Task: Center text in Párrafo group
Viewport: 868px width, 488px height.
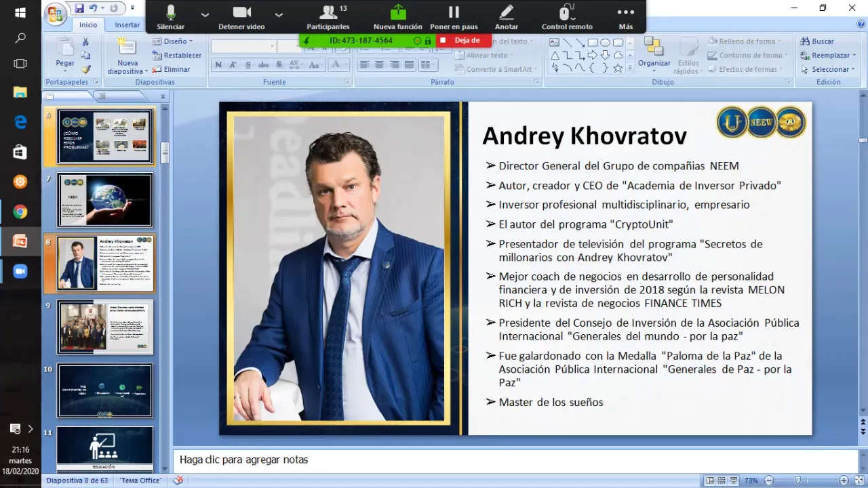Action: click(380, 65)
